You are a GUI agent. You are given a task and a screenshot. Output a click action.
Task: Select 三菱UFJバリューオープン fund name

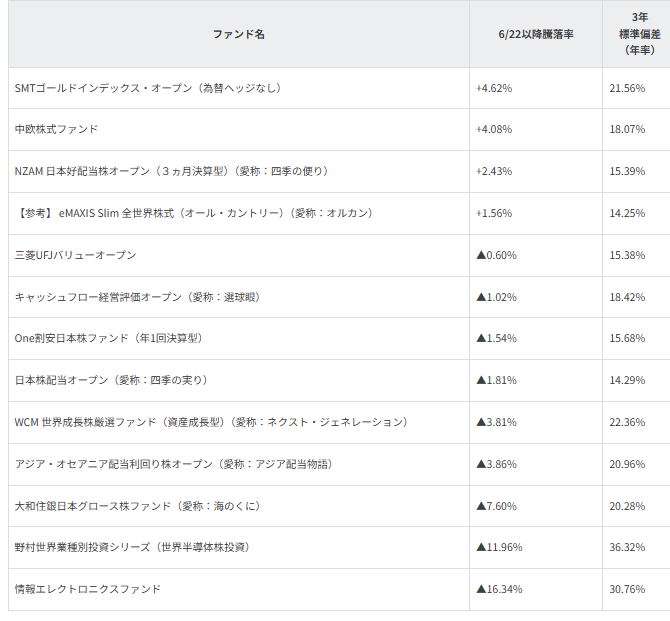tap(75, 255)
